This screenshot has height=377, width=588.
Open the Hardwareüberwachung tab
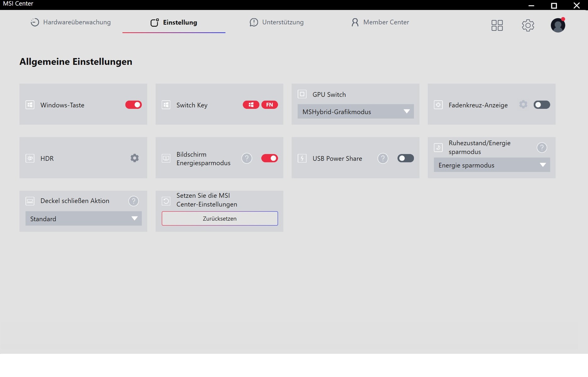(70, 22)
